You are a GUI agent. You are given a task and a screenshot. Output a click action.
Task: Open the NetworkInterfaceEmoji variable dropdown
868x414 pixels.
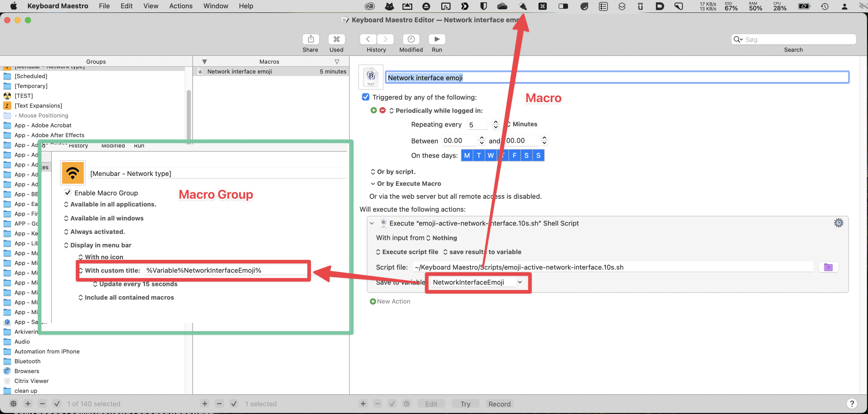coord(520,282)
